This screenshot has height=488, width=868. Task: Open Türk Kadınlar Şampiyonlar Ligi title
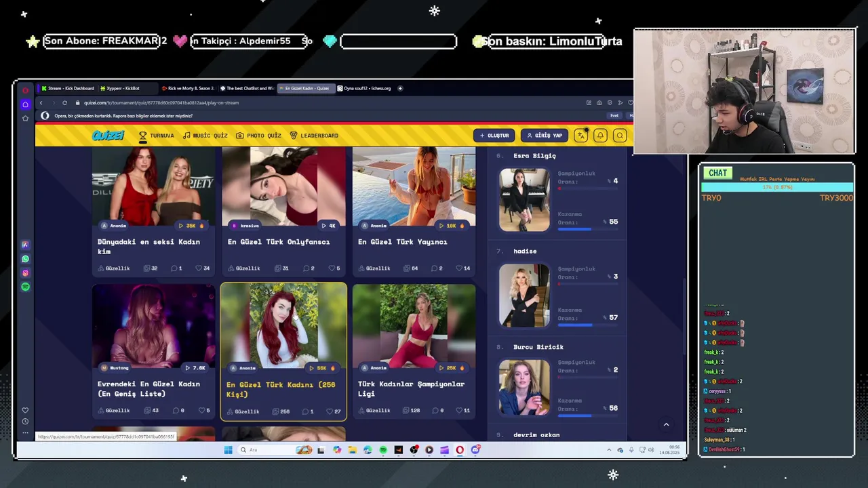coord(411,389)
